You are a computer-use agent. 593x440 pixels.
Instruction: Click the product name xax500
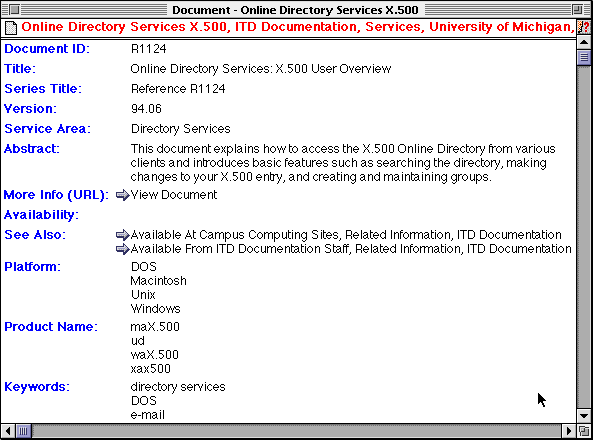[x=151, y=369]
